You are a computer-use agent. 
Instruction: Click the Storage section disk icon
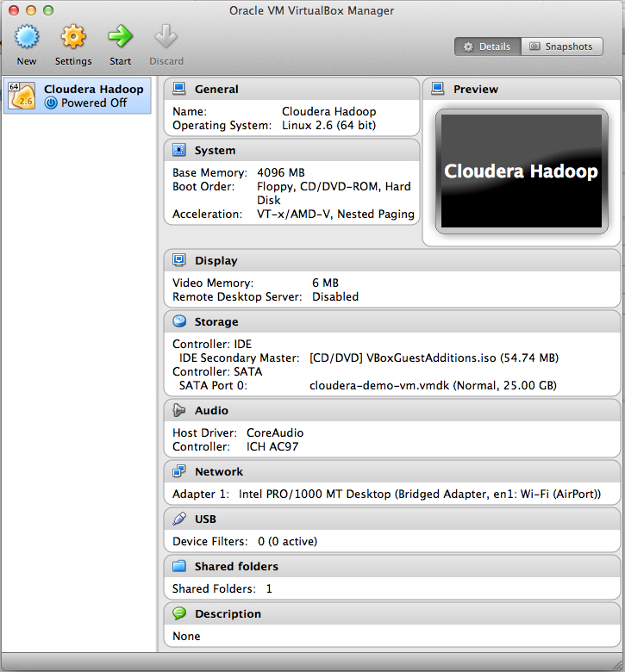pyautogui.click(x=179, y=321)
